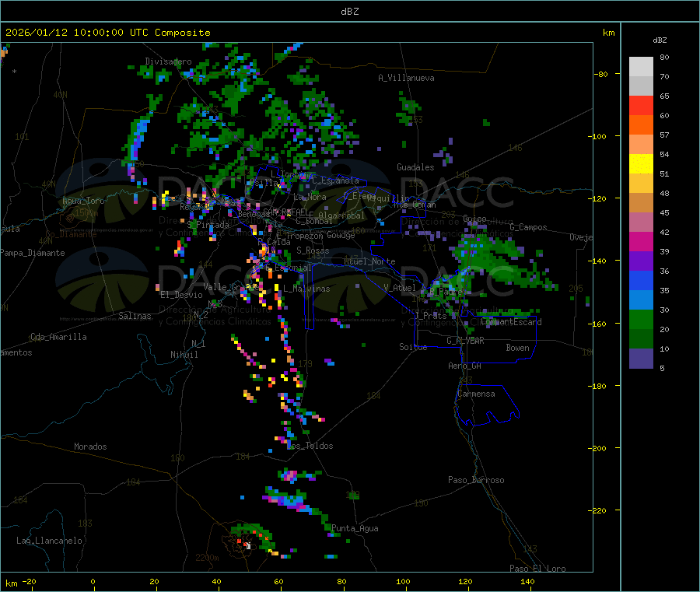Click the Atuel_Norte map label

[x=369, y=261]
